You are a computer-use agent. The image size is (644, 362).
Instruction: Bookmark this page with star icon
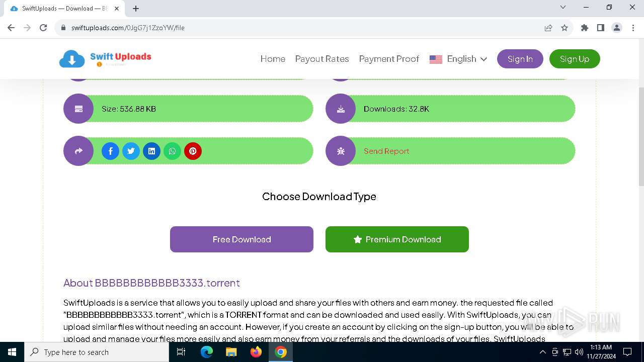coord(565,28)
